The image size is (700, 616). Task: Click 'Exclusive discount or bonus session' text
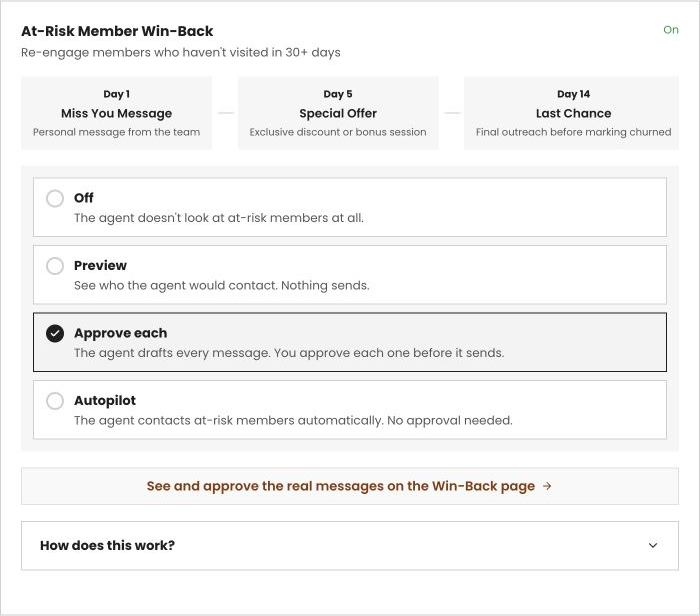(338, 132)
